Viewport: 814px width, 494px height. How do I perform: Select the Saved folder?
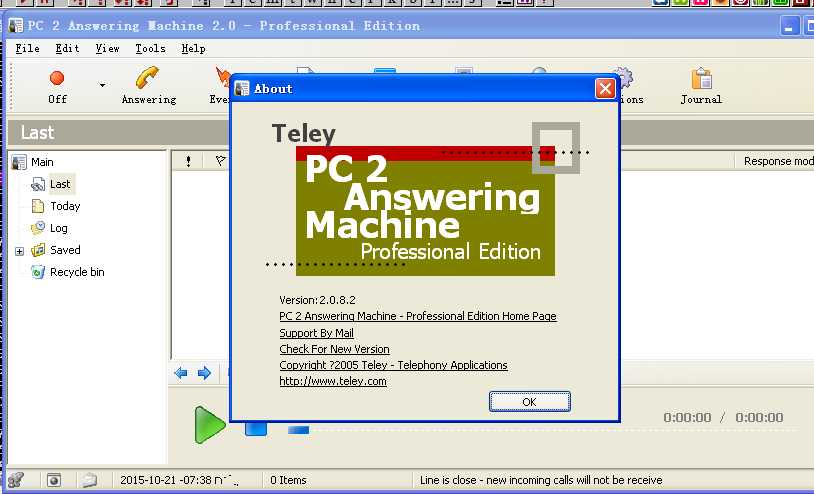point(65,250)
